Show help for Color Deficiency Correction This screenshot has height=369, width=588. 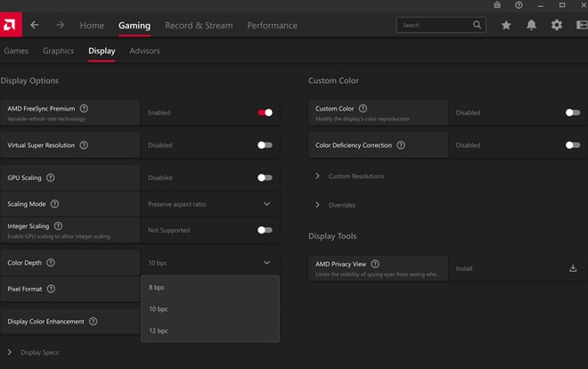[401, 145]
